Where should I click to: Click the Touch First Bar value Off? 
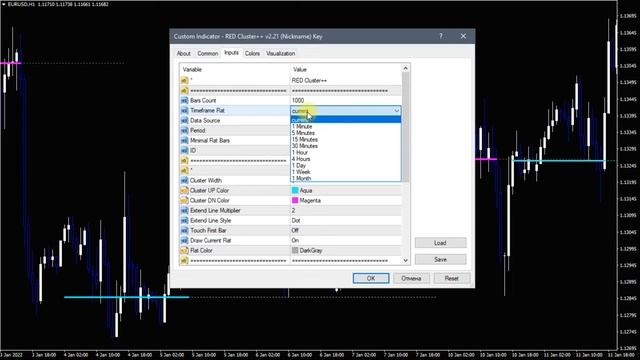pos(295,231)
